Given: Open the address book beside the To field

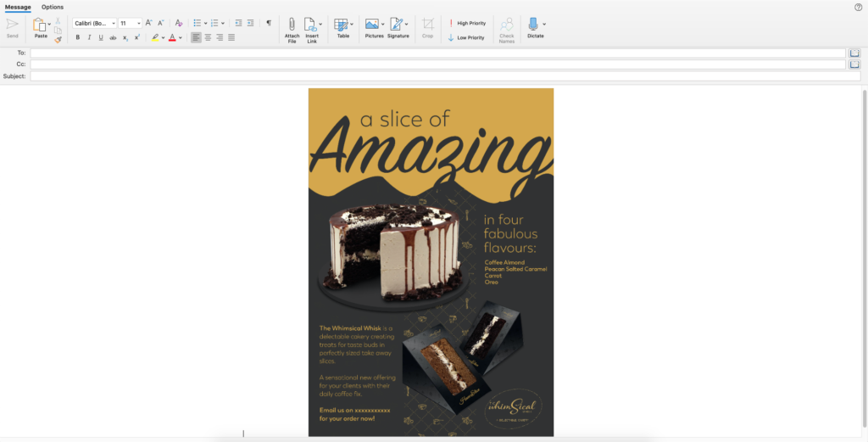Looking at the screenshot, I should (x=854, y=53).
